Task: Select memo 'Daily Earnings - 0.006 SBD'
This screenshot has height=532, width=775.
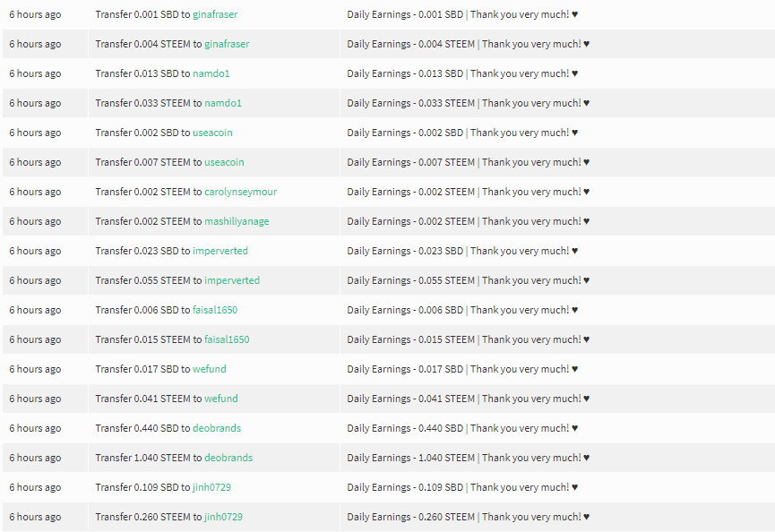Action: (405, 310)
